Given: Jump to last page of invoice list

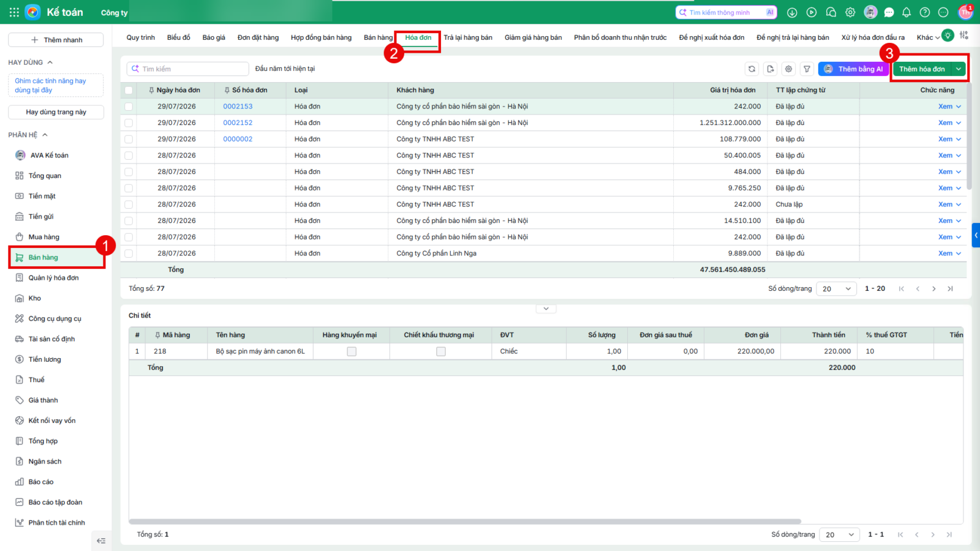Looking at the screenshot, I should 950,289.
